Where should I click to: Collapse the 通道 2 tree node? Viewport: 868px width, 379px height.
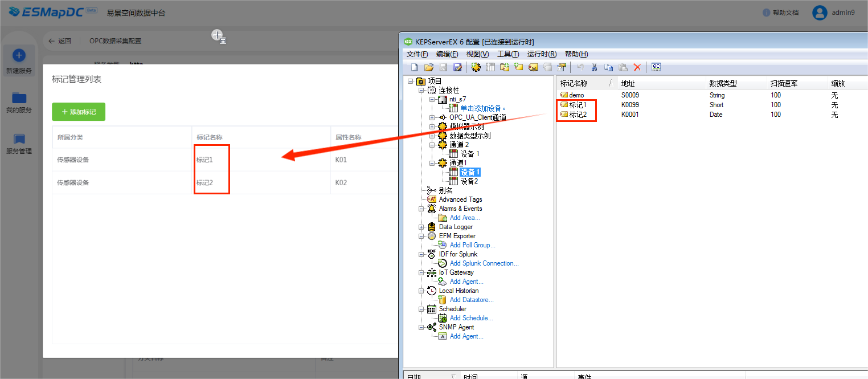coord(432,145)
